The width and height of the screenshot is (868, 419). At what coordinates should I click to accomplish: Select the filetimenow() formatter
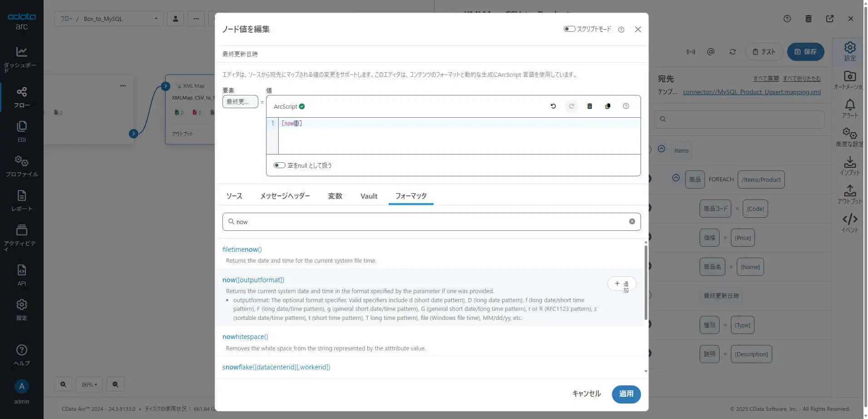pos(242,249)
